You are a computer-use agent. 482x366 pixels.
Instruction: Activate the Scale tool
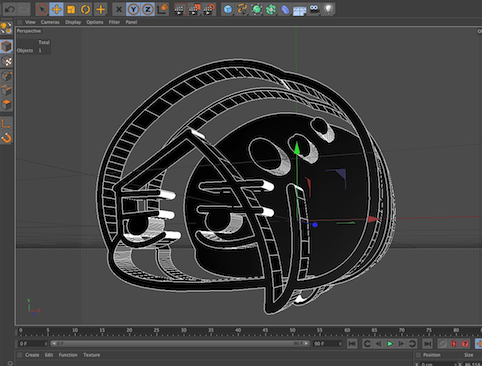[71, 9]
